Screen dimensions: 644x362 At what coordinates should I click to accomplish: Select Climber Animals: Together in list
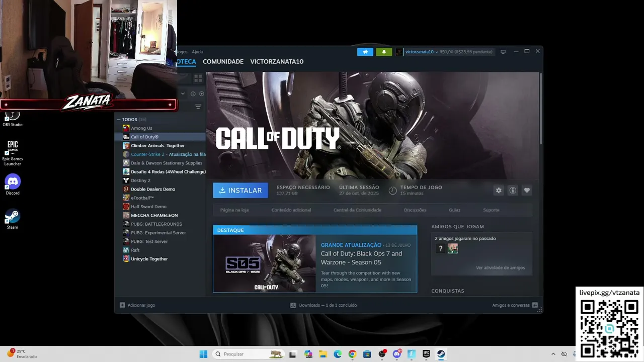click(157, 146)
